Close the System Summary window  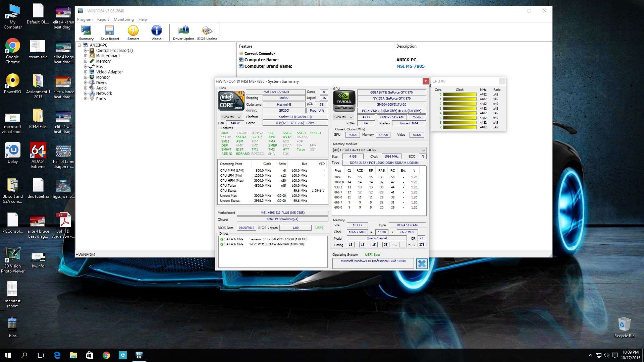pos(425,81)
